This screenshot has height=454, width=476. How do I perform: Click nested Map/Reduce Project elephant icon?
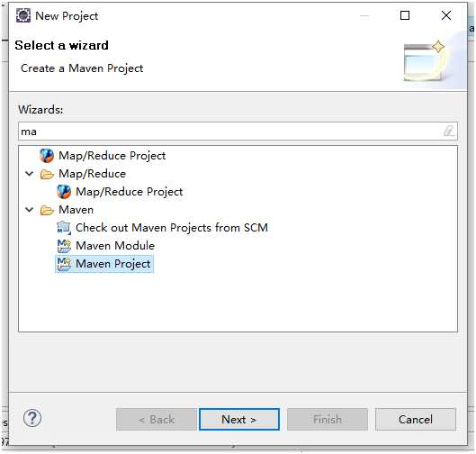tap(64, 192)
